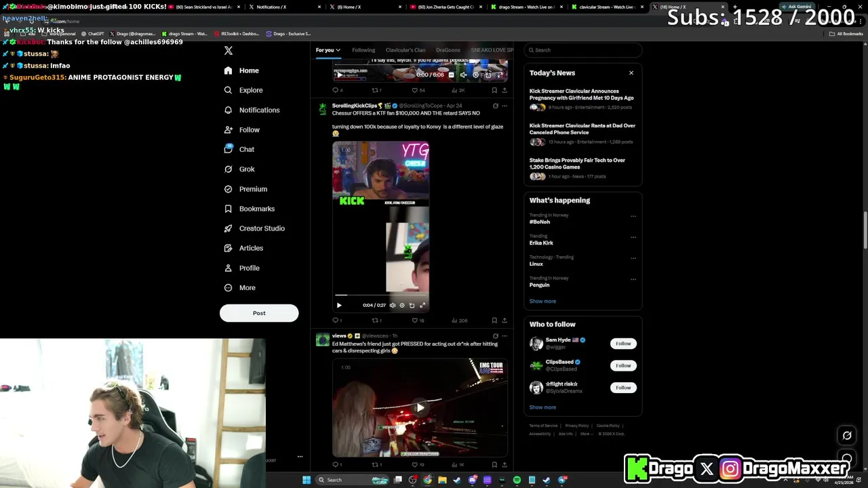Open more options for Linux trend

[x=633, y=258]
